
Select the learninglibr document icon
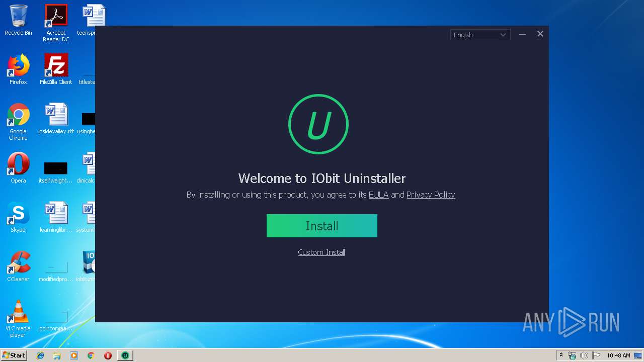point(56,217)
